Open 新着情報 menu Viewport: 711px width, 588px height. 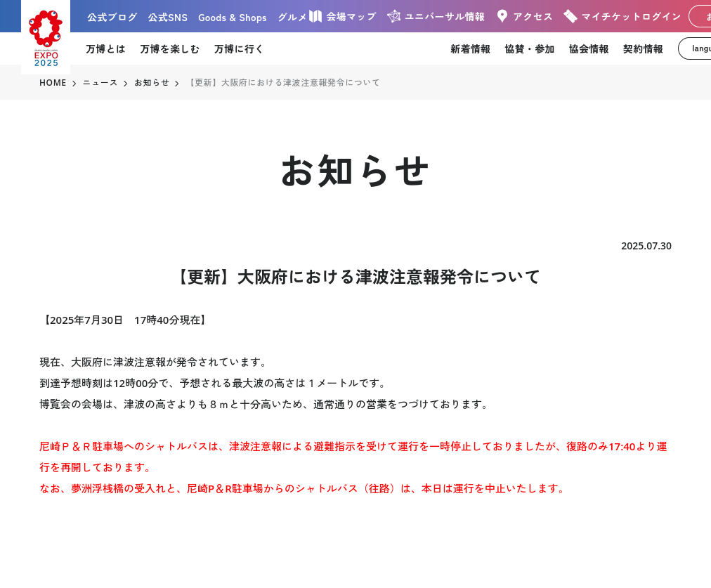[x=470, y=49]
